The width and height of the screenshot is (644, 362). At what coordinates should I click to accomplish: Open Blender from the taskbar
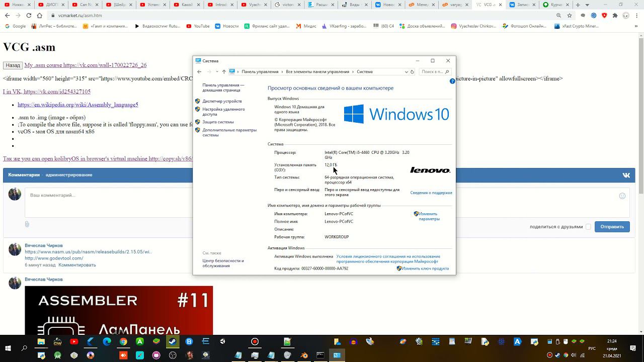pos(304,355)
